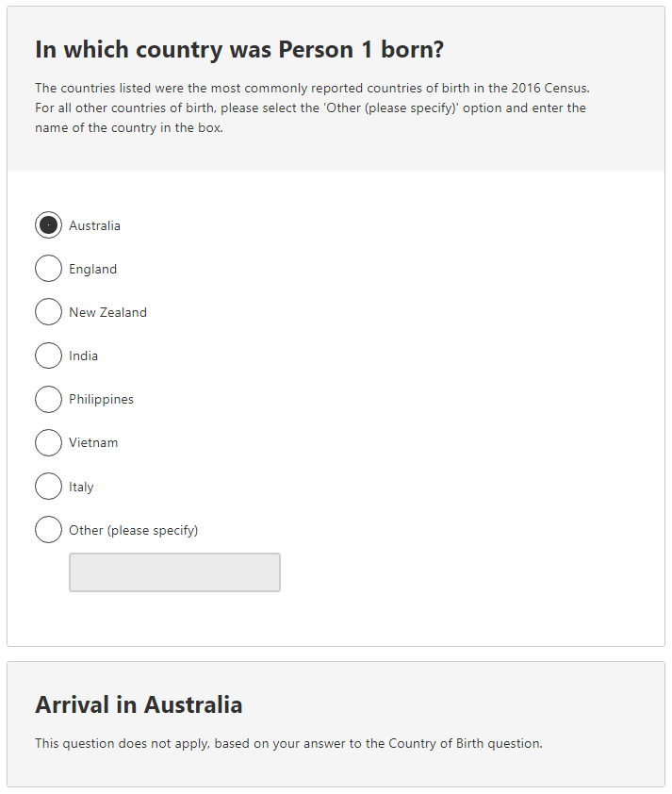Click the 'England' label text
The image size is (672, 794).
[91, 269]
